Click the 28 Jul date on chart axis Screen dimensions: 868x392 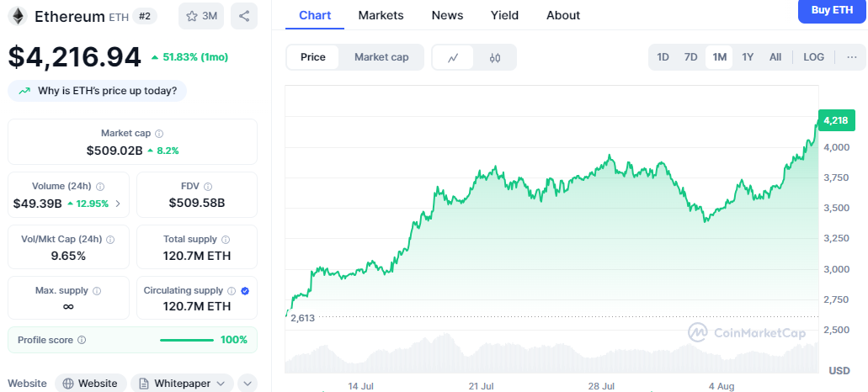pyautogui.click(x=600, y=386)
